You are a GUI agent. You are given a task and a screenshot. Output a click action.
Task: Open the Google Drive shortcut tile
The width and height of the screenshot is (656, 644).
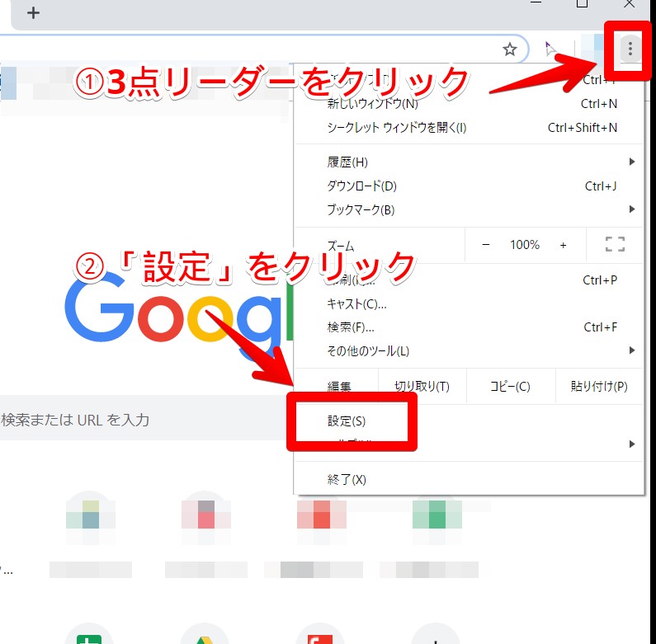tap(204, 633)
